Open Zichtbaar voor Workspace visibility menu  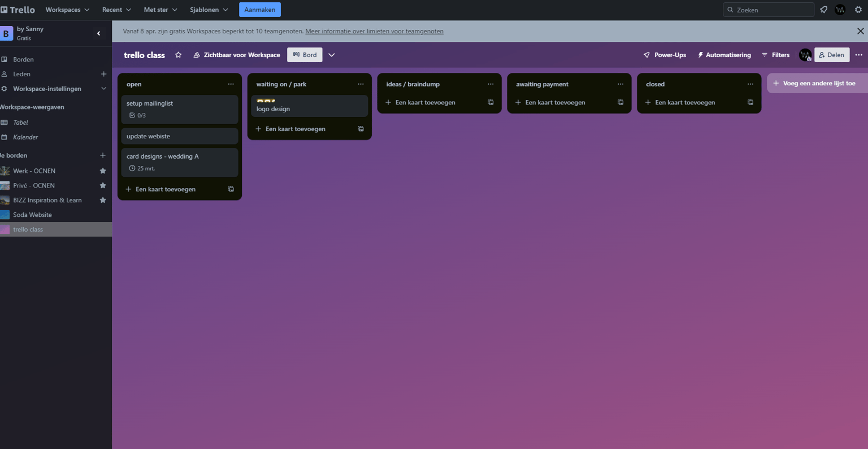[237, 55]
